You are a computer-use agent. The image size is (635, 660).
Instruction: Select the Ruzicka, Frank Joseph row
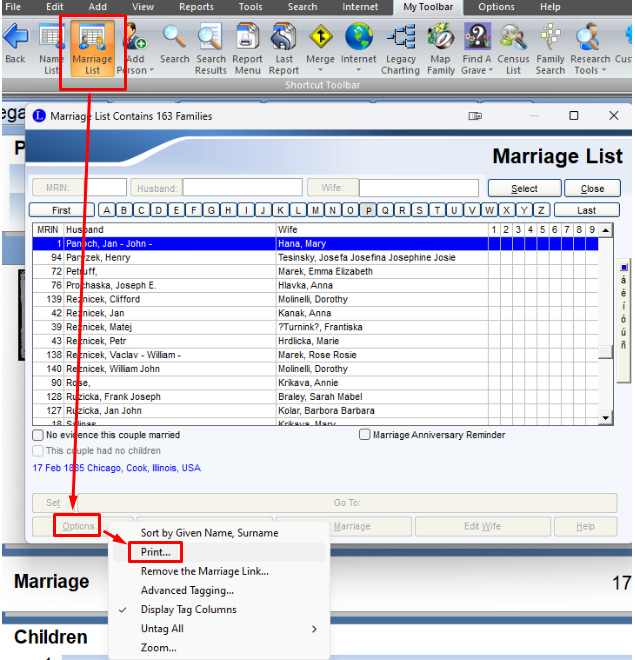point(316,397)
